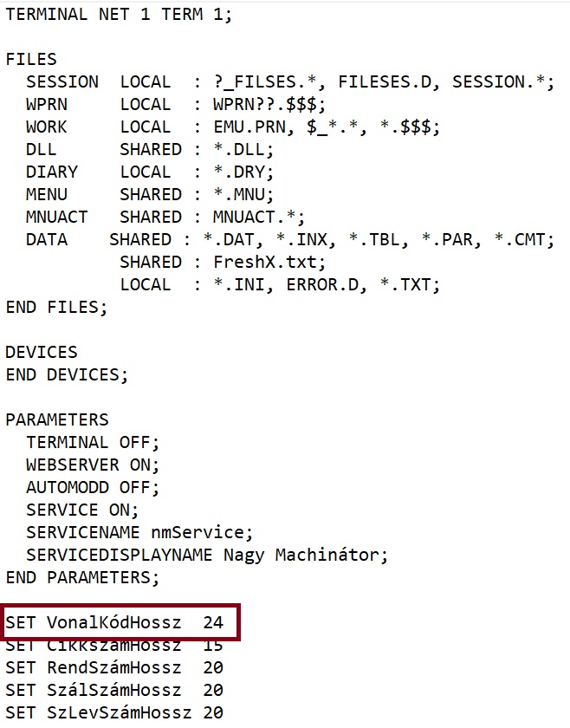Click the highlighted SET VonalKódHossz 24 line
570x728 pixels.
(x=114, y=623)
